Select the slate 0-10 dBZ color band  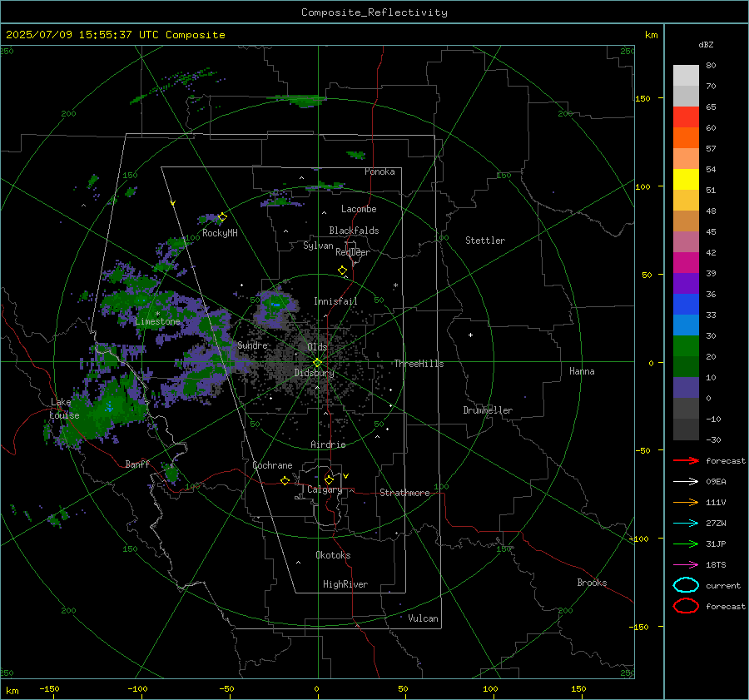[x=686, y=388]
